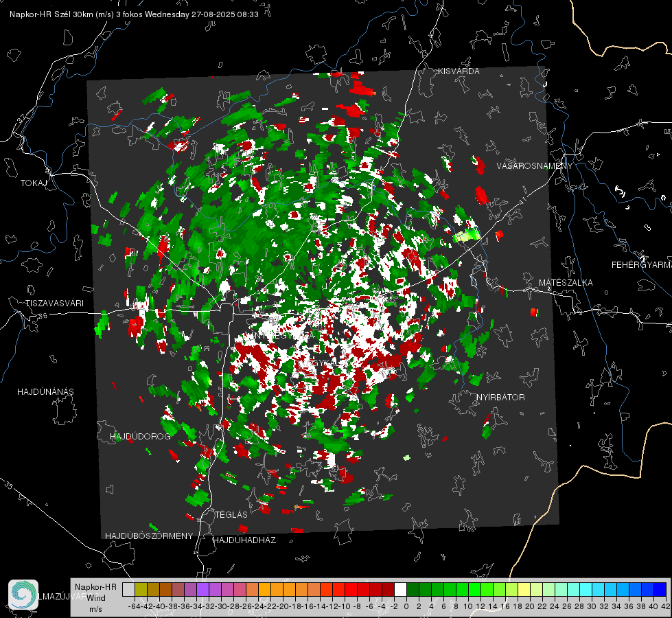Click the TÉGLÁS town label
This screenshot has height=618, width=672.
(x=231, y=514)
